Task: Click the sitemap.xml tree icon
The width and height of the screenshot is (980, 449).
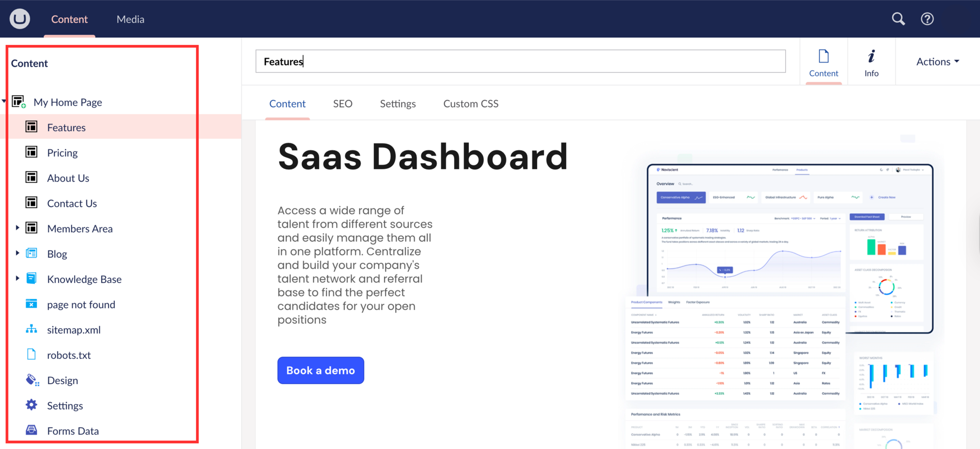Action: [x=32, y=329]
